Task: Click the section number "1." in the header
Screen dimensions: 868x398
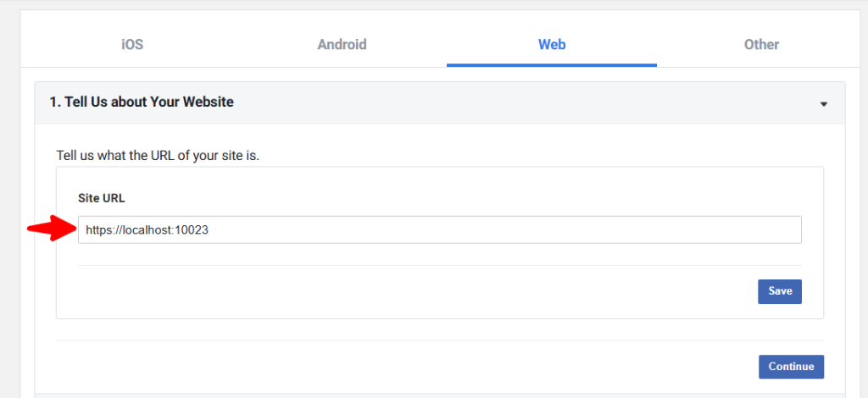Action: coord(55,102)
